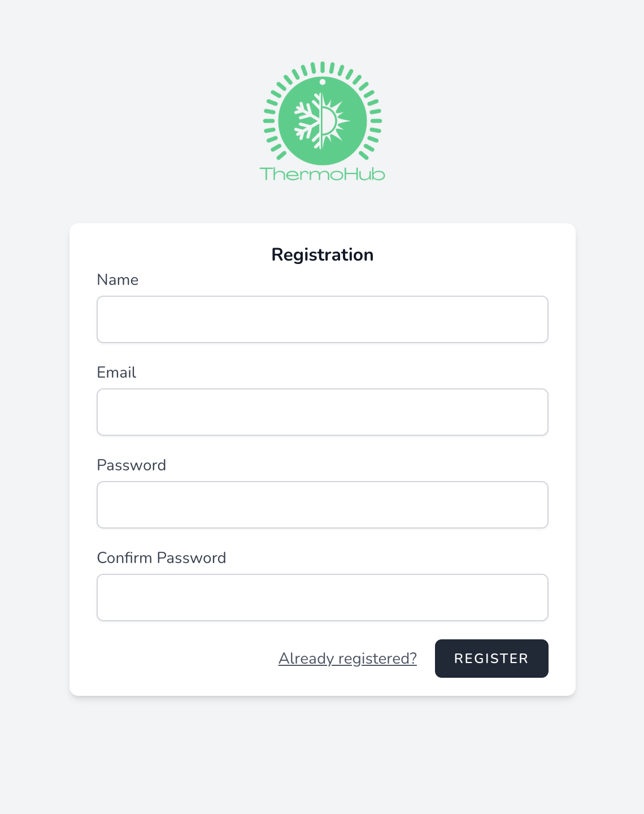Screen dimensions: 644x814
Task: Click the vertical divider between snowflake and sun
Action: 321,120
